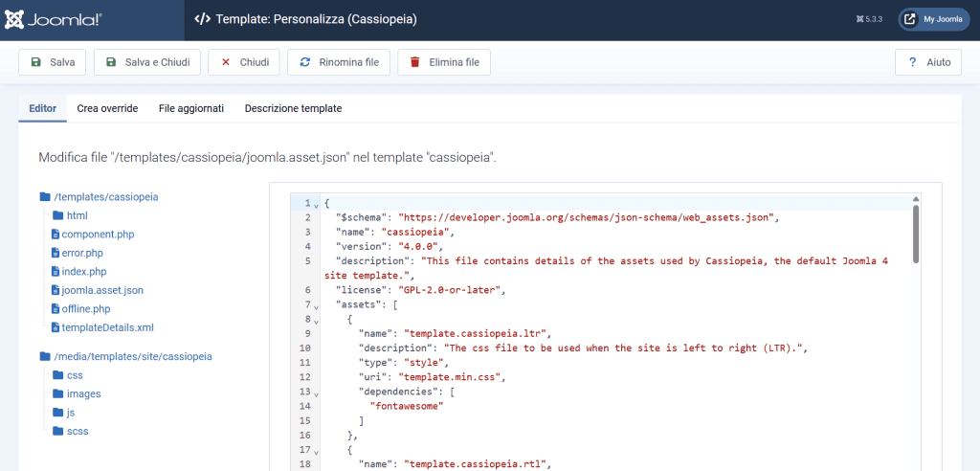The height and width of the screenshot is (471, 980).
Task: Click the save icon on Salva e Chiudi
Action: pyautogui.click(x=111, y=62)
